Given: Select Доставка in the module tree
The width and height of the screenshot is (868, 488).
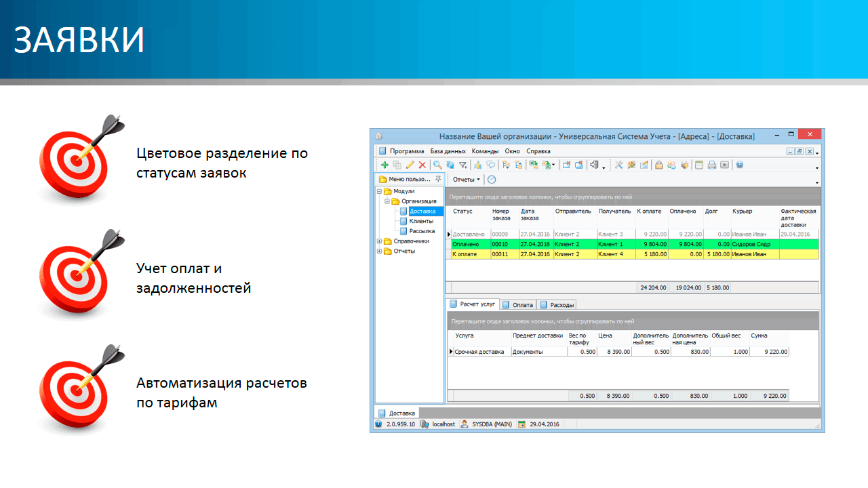Looking at the screenshot, I should [x=426, y=211].
